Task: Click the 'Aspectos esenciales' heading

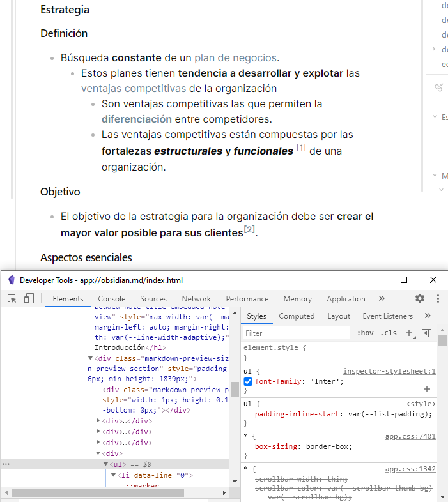Action: pyautogui.click(x=86, y=257)
